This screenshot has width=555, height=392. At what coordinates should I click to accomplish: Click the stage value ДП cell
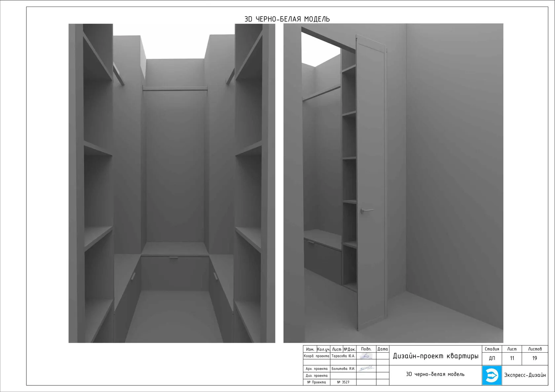pos(492,358)
